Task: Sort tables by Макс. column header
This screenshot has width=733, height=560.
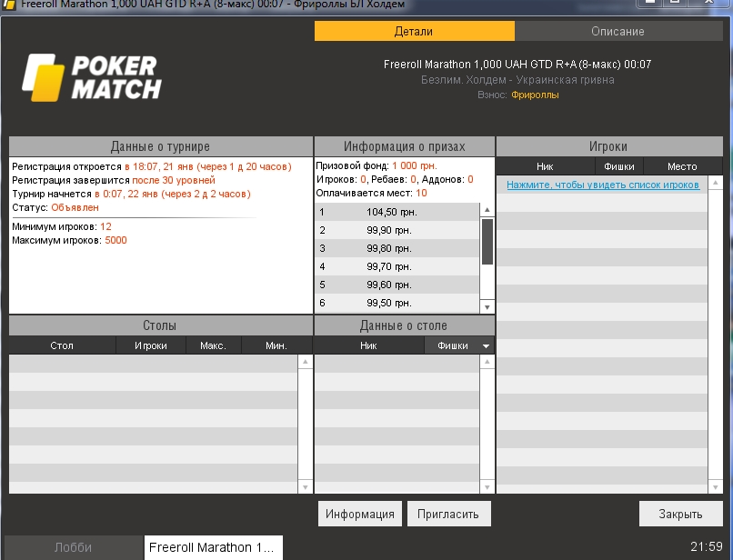Action: (x=214, y=345)
